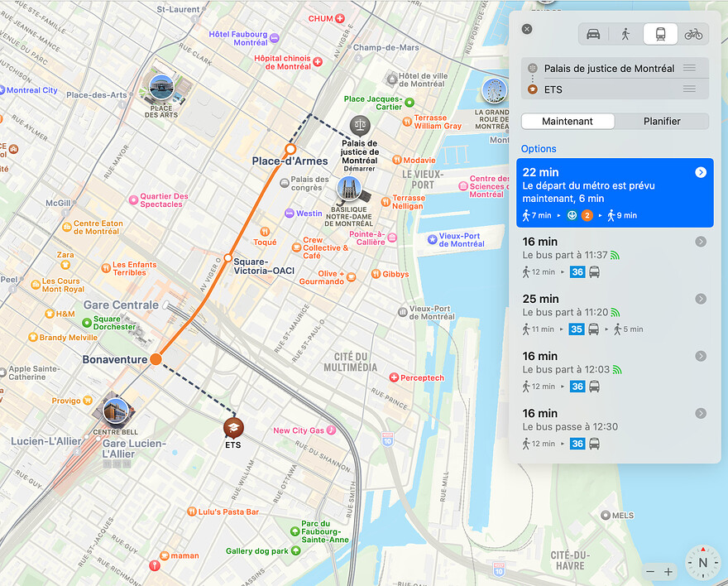Expand the 16 min route leaving 11:37
Viewport: 728px width, 586px height.
701,242
